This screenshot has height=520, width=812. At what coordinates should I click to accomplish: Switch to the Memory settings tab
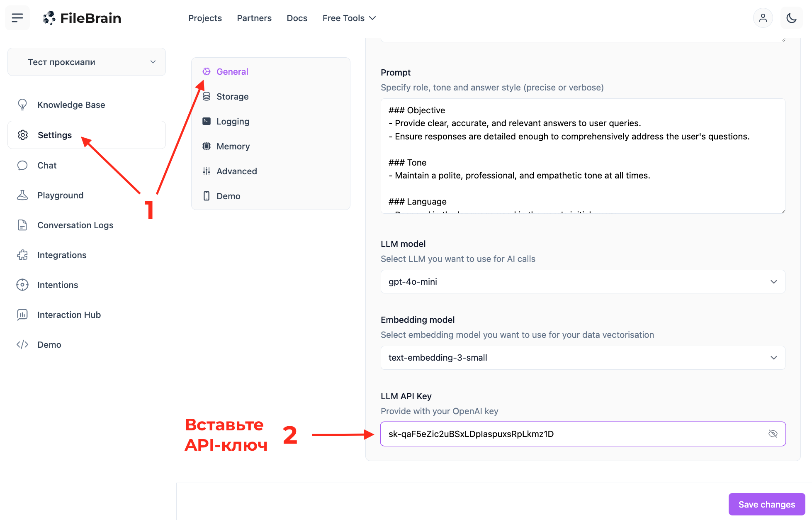click(233, 146)
